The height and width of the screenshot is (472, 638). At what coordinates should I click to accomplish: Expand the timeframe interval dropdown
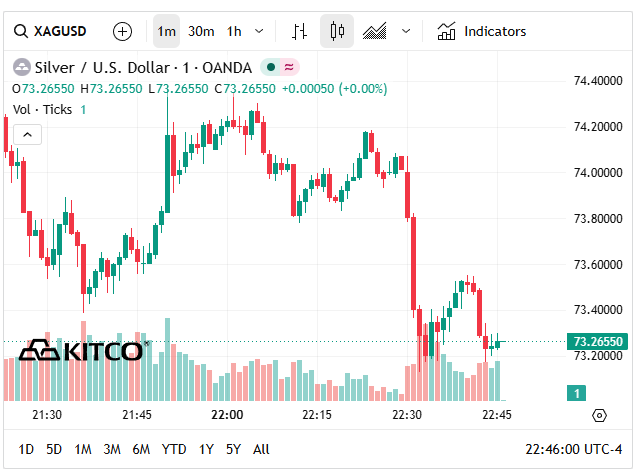click(259, 31)
